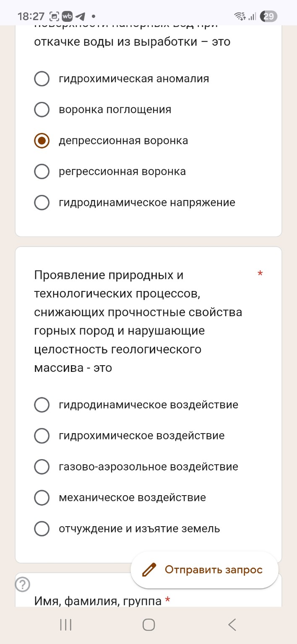Select гидродинамическое напряжение option
This screenshot has height=644, width=297.
42,203
